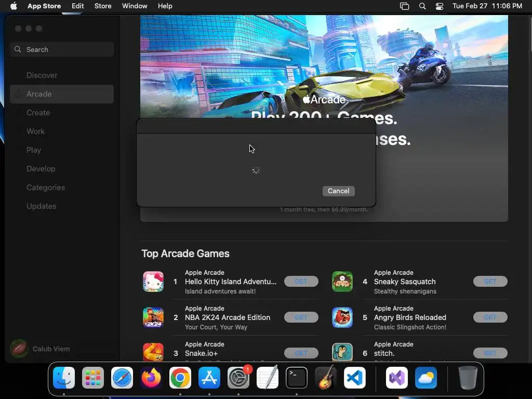Image resolution: width=532 pixels, height=399 pixels.
Task: Click the App Store Search field
Action: click(62, 49)
